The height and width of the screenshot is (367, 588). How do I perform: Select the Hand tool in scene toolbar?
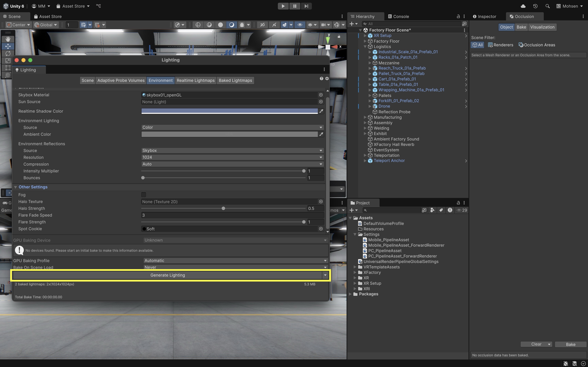click(8, 39)
